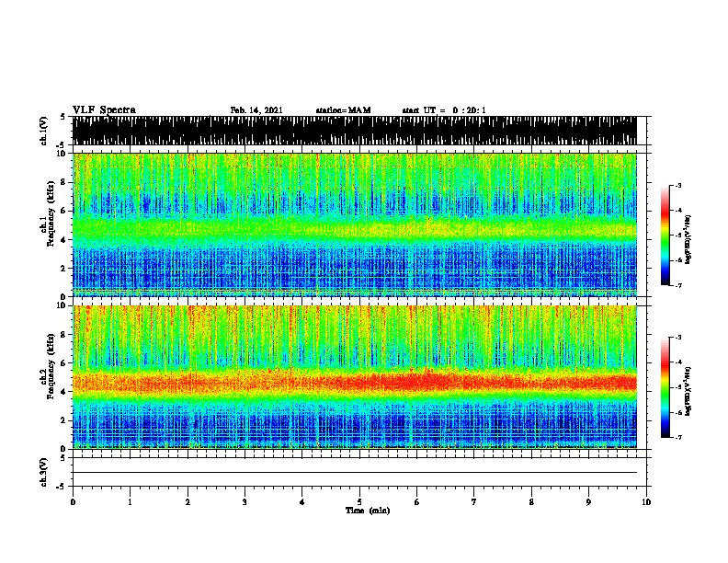Click the time-axis tick label "4"
The width and height of the screenshot is (728, 563).
coord(302,502)
